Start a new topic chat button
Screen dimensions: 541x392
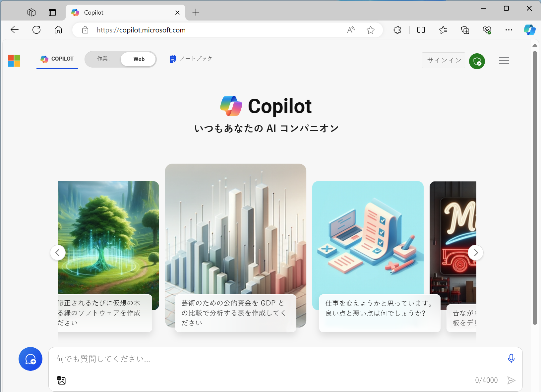30,359
